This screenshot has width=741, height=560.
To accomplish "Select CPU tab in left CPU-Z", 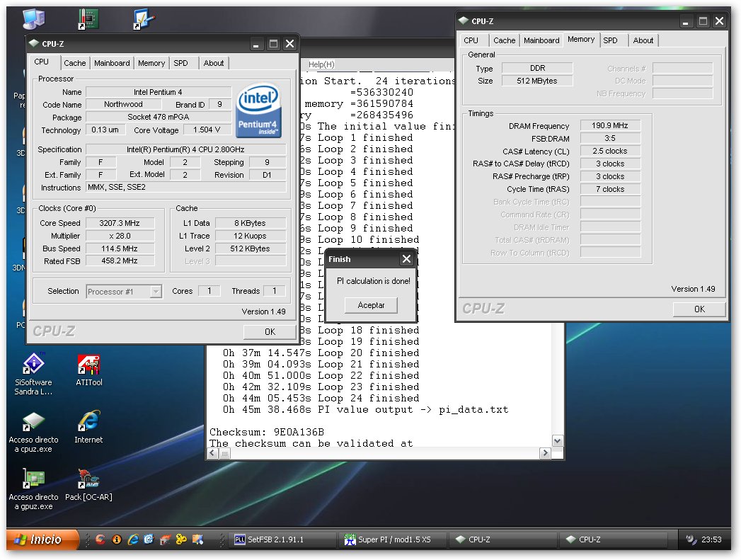I will 42,62.
